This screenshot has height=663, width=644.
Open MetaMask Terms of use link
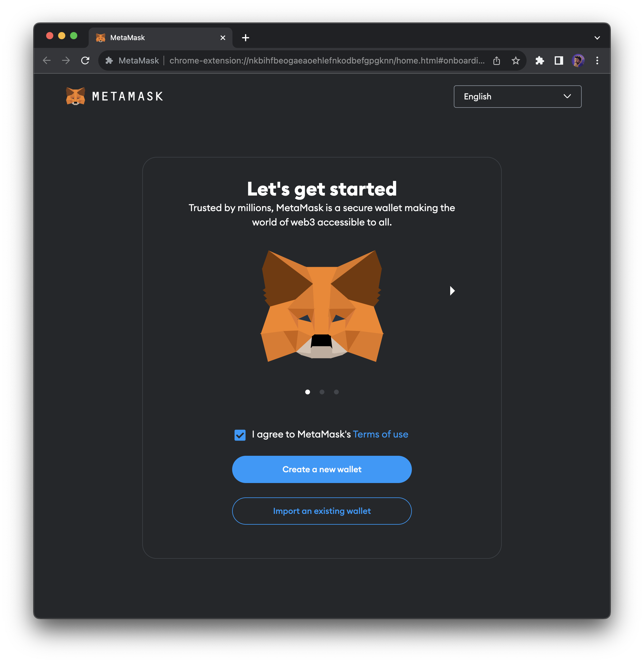[x=380, y=435]
